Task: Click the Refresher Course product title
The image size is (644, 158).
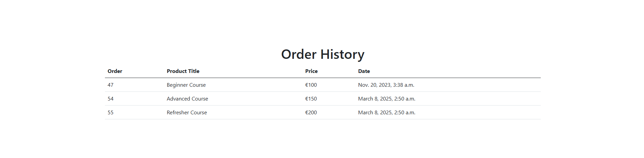Action: coord(187,113)
